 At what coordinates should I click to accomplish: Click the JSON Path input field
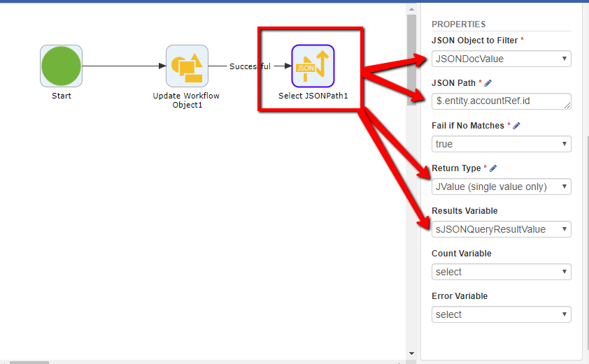click(501, 101)
